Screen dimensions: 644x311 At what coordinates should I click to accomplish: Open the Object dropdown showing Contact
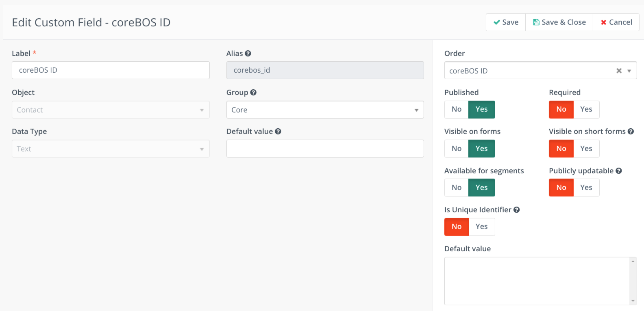tap(111, 110)
